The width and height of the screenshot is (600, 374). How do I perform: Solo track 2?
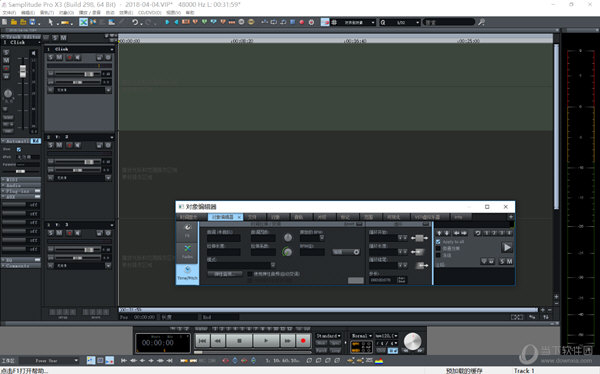[x=51, y=145]
